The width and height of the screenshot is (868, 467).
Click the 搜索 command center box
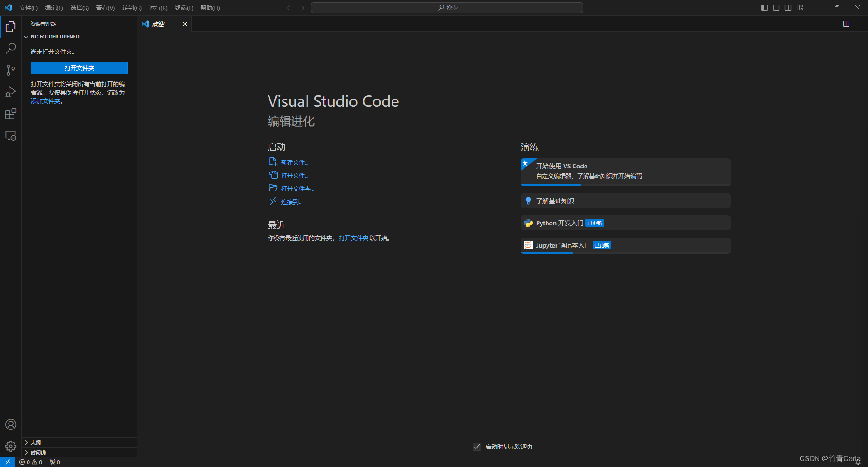click(x=447, y=8)
